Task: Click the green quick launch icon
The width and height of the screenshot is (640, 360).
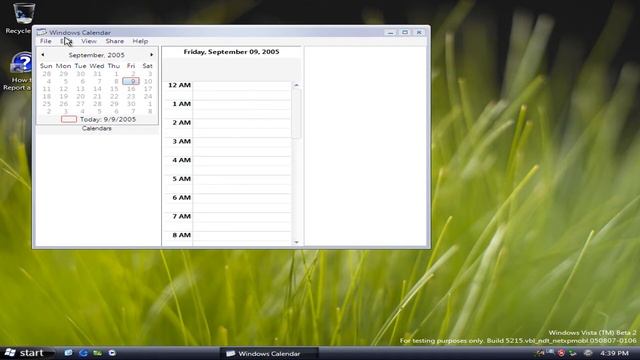Action: tap(97, 353)
